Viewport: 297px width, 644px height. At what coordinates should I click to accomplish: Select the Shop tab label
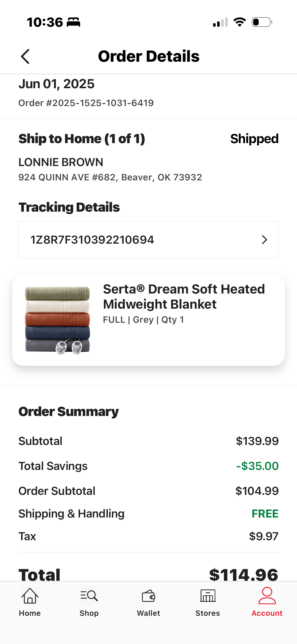[x=89, y=613]
